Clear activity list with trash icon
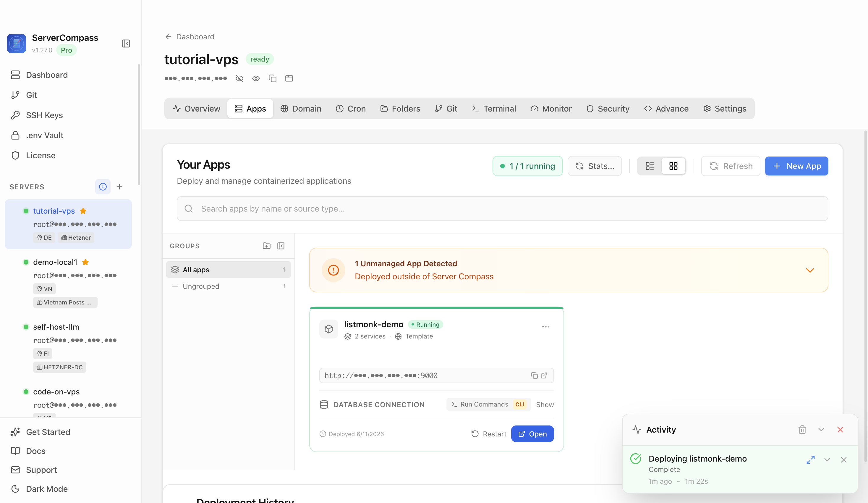Viewport: 868px width, 503px height. tap(802, 430)
